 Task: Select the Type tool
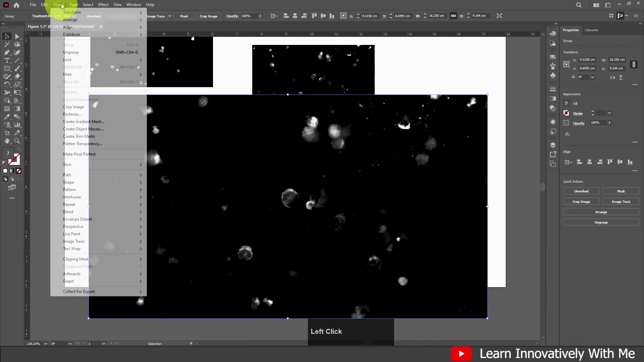pyautogui.click(x=7, y=60)
